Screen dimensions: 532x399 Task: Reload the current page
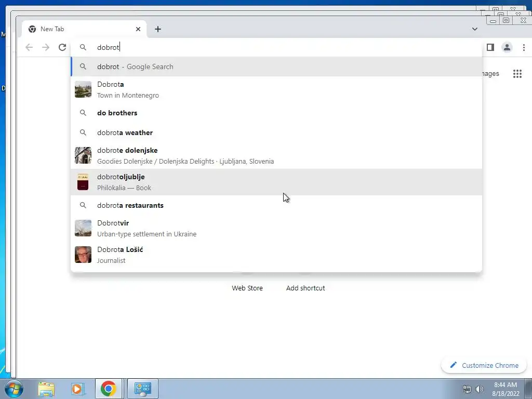pos(62,47)
